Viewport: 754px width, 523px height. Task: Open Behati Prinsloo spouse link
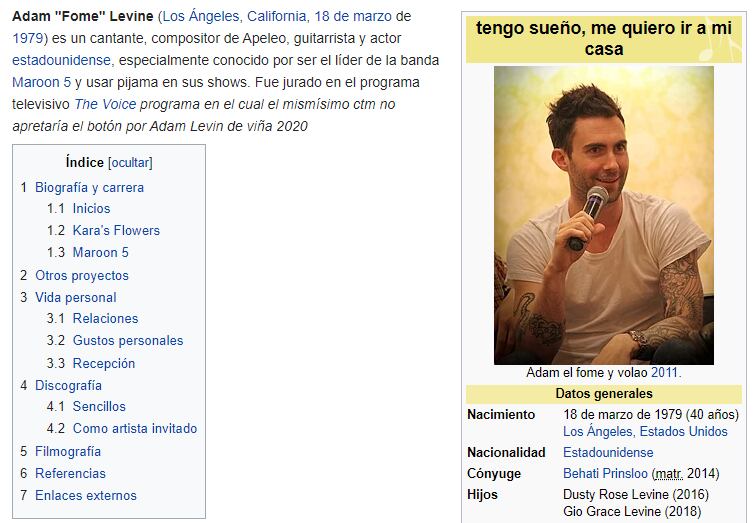coord(605,473)
